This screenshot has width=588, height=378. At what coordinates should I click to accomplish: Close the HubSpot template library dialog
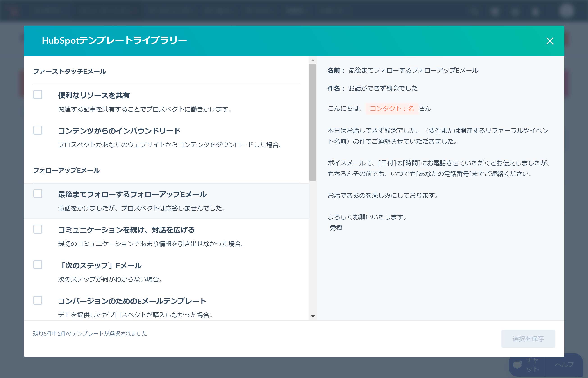pos(550,41)
